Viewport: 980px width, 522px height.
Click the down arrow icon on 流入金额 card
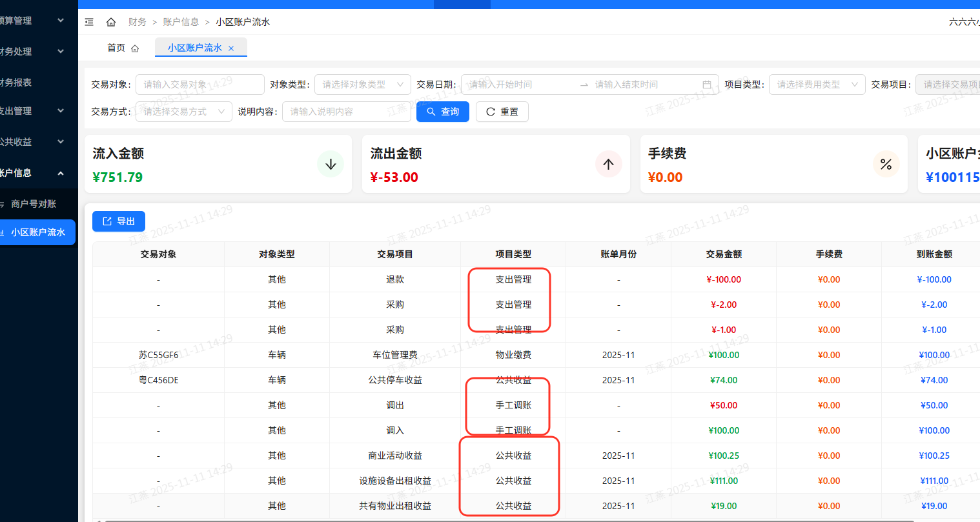(x=331, y=164)
